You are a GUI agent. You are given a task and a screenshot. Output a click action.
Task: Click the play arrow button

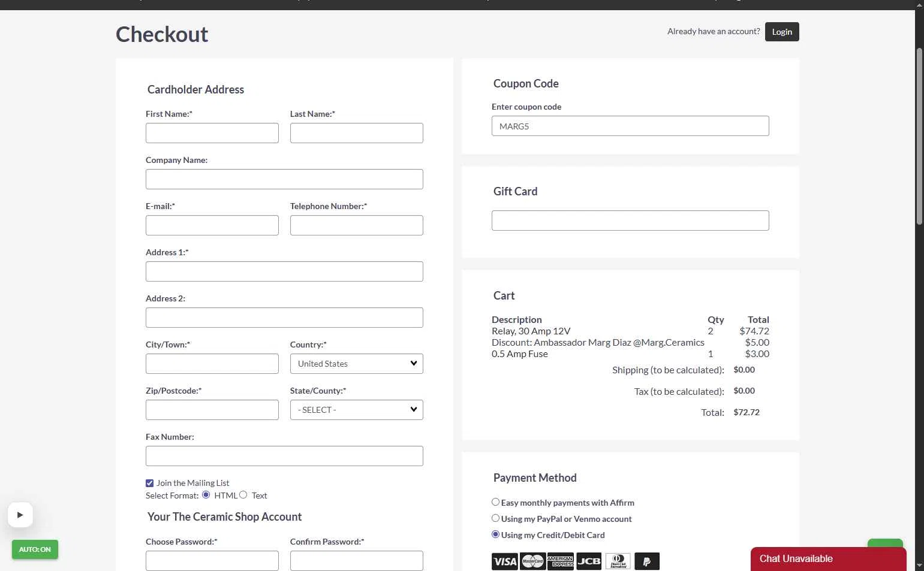[x=20, y=515]
